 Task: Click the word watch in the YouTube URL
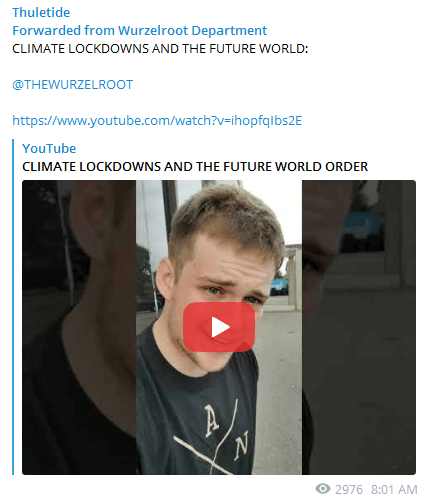tap(192, 120)
